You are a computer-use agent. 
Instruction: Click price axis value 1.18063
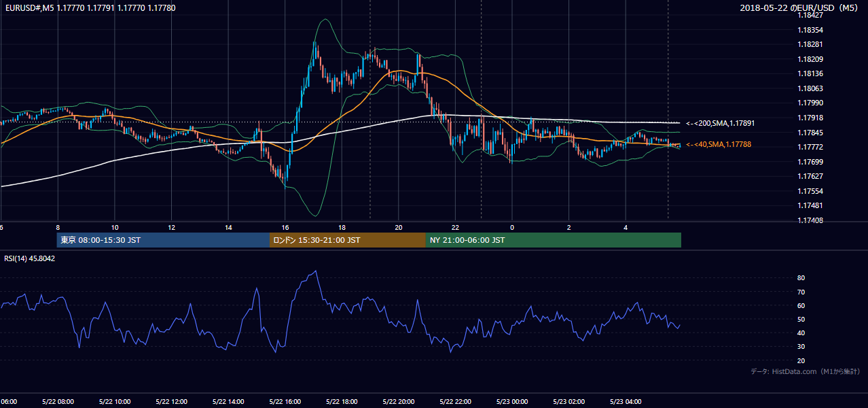(810, 88)
